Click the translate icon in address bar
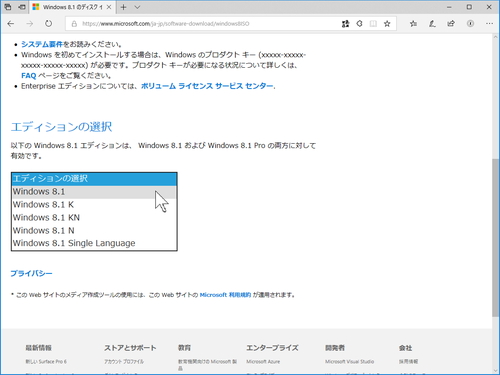The image size is (500, 375). tap(346, 24)
